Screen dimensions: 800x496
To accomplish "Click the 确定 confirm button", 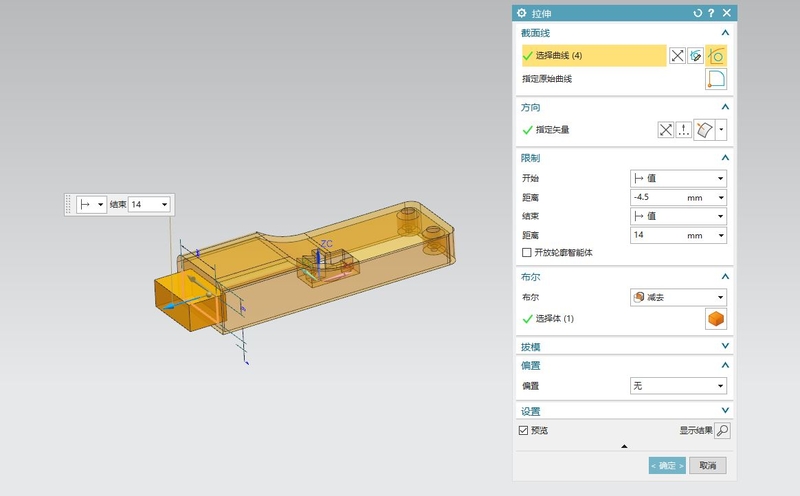I will pyautogui.click(x=667, y=465).
